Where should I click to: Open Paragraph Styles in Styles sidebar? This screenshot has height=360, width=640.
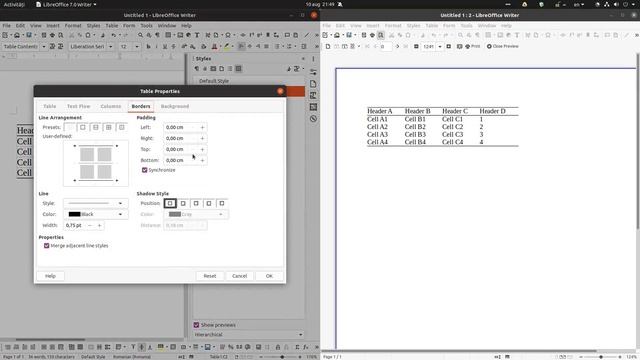pyautogui.click(x=197, y=69)
